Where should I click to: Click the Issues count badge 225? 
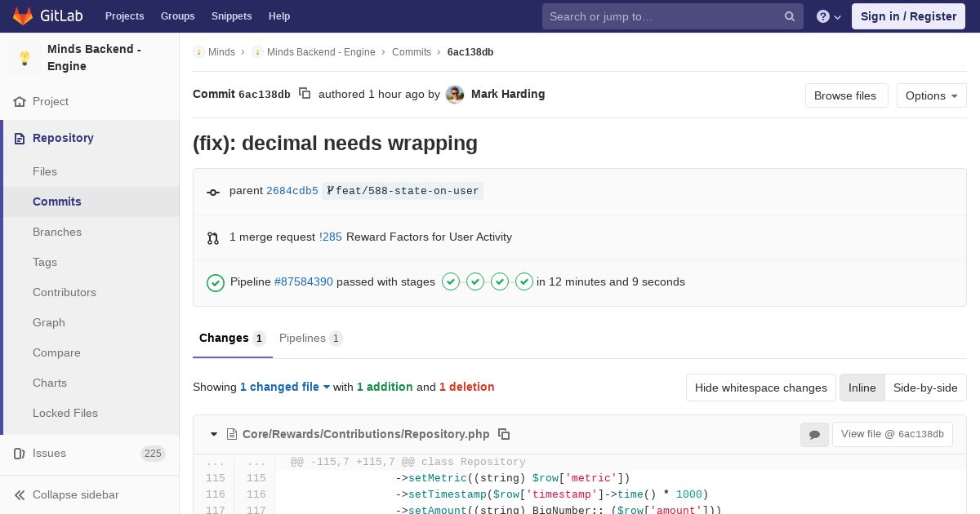click(x=153, y=454)
